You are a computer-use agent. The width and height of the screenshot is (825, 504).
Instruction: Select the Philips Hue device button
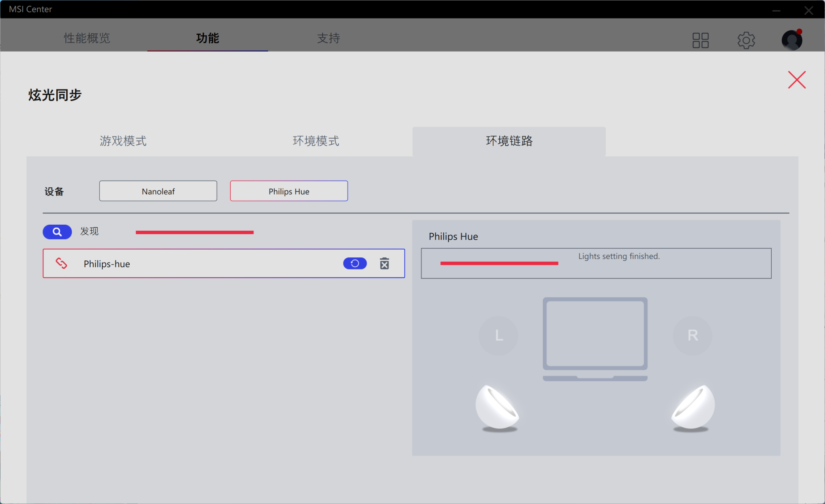click(289, 191)
